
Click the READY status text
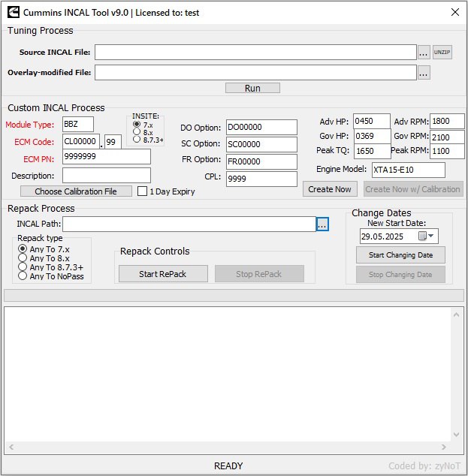tap(228, 466)
